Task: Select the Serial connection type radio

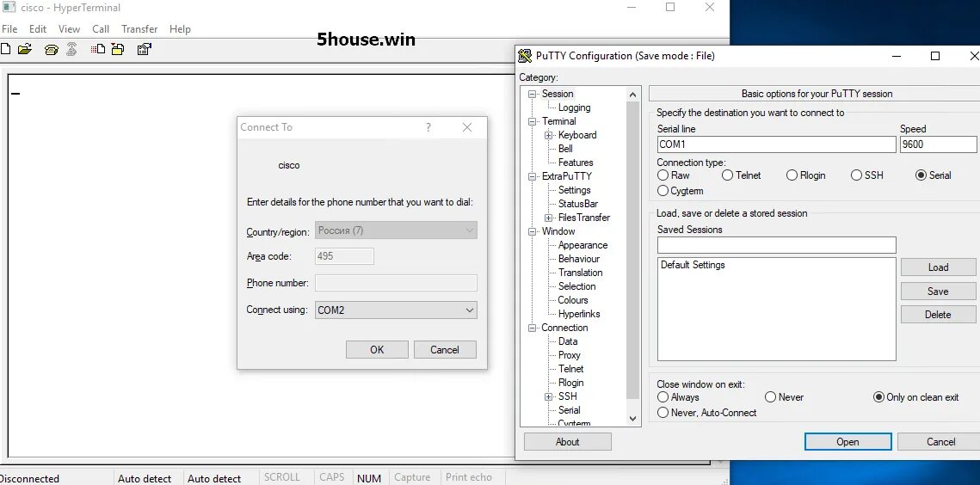Action: point(921,175)
